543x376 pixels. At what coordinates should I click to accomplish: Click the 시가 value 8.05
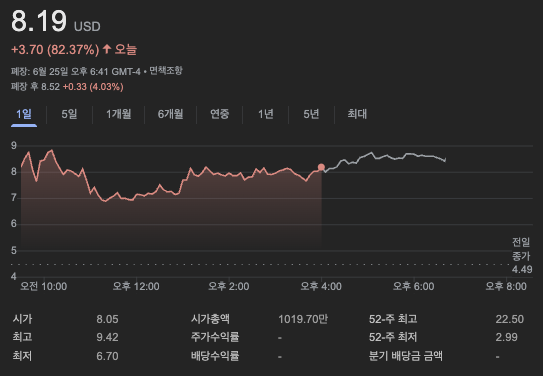click(x=107, y=319)
